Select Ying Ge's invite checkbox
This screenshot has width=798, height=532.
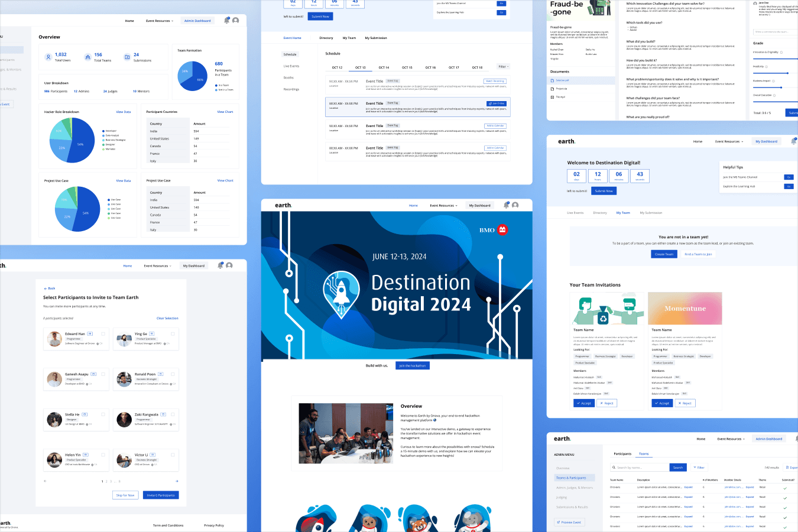click(173, 334)
